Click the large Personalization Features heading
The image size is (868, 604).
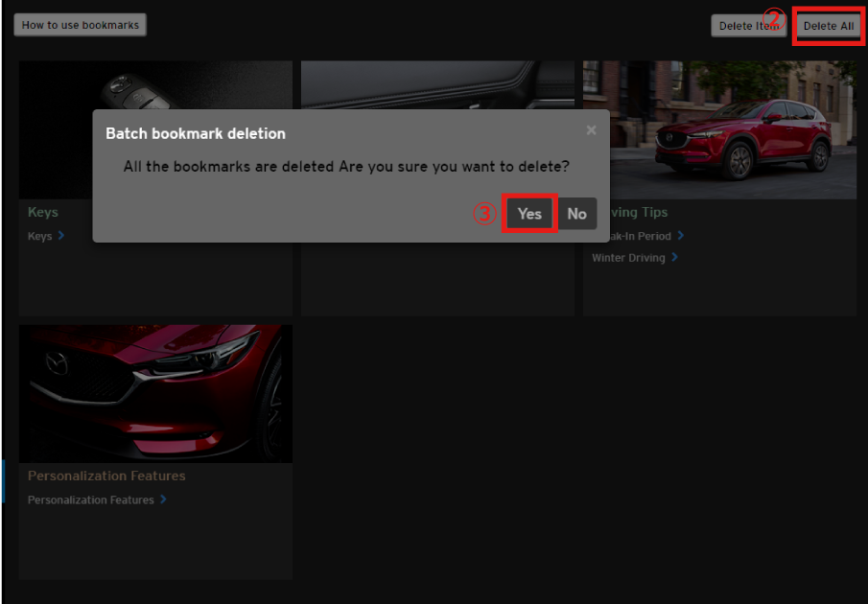(x=106, y=476)
